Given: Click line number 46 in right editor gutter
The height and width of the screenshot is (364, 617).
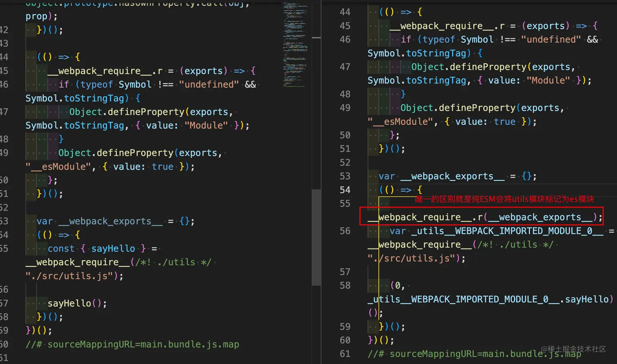Looking at the screenshot, I should [345, 39].
